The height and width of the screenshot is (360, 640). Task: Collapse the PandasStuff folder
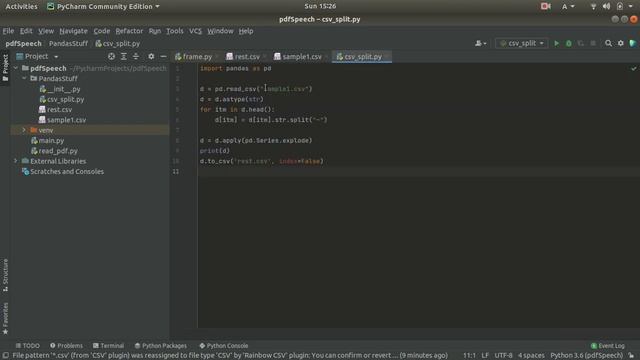point(24,78)
